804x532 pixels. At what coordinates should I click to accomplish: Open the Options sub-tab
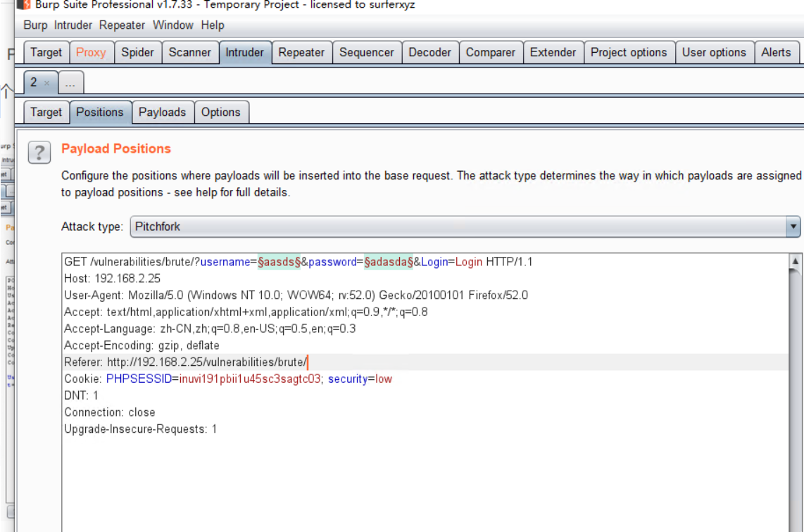click(x=220, y=112)
